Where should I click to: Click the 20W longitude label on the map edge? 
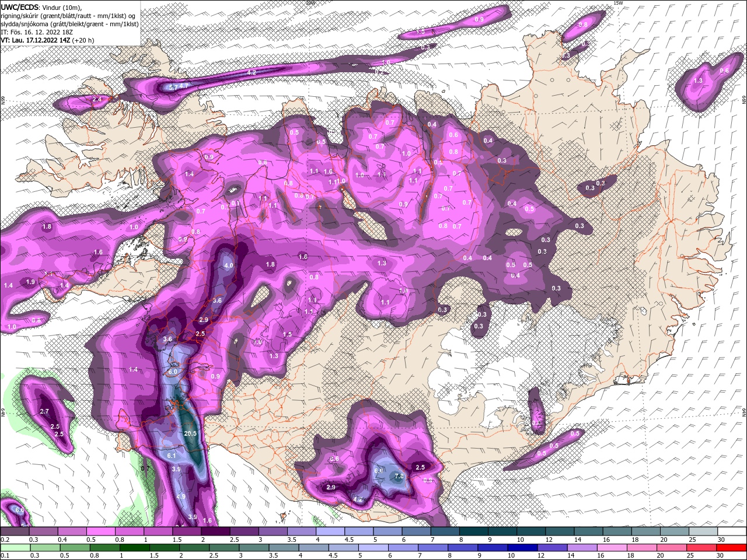(x=310, y=3)
